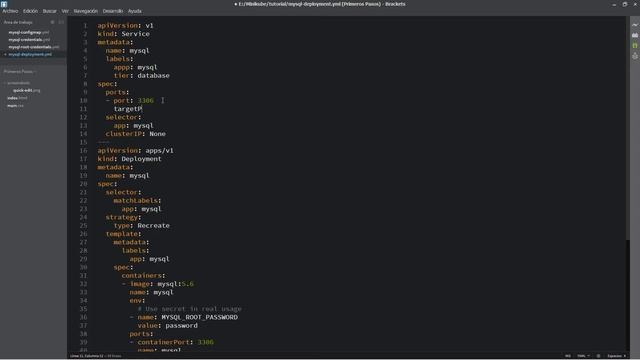The width and height of the screenshot is (640, 360).
Task: Open mysql-configmap.yml in working files
Action: (x=29, y=32)
